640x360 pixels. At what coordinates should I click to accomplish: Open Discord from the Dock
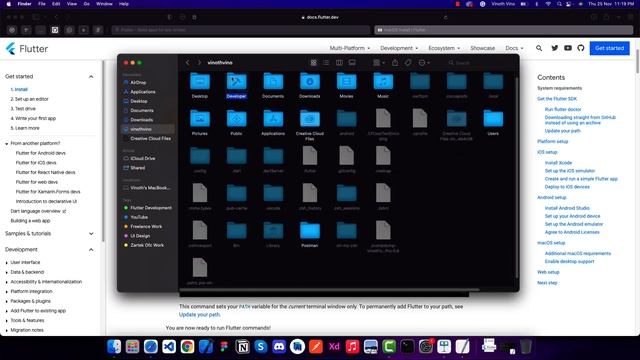coord(279,347)
